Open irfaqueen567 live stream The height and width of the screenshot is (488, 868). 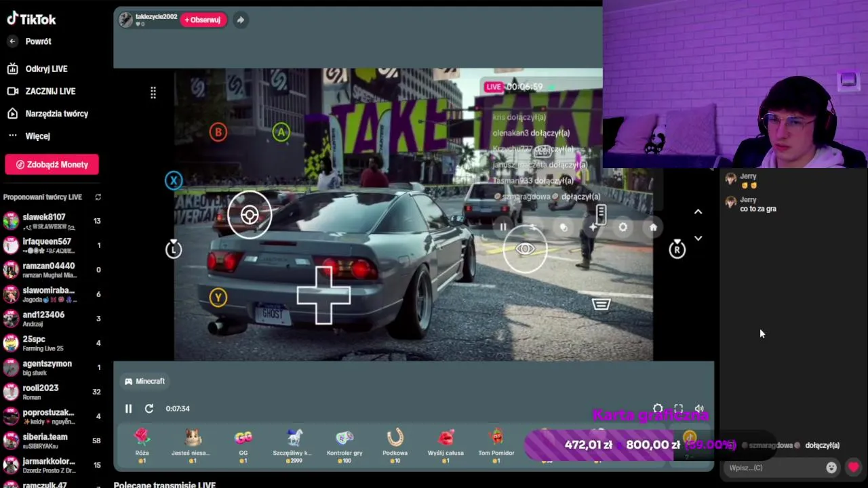coord(52,246)
